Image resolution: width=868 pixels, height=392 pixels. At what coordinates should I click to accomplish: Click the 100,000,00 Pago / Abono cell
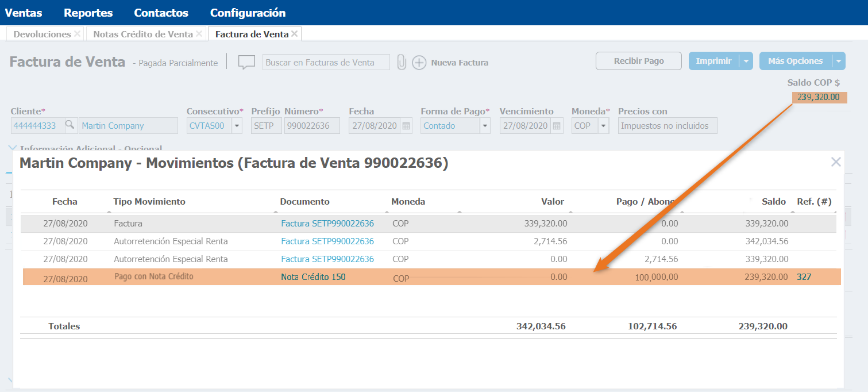[656, 277]
